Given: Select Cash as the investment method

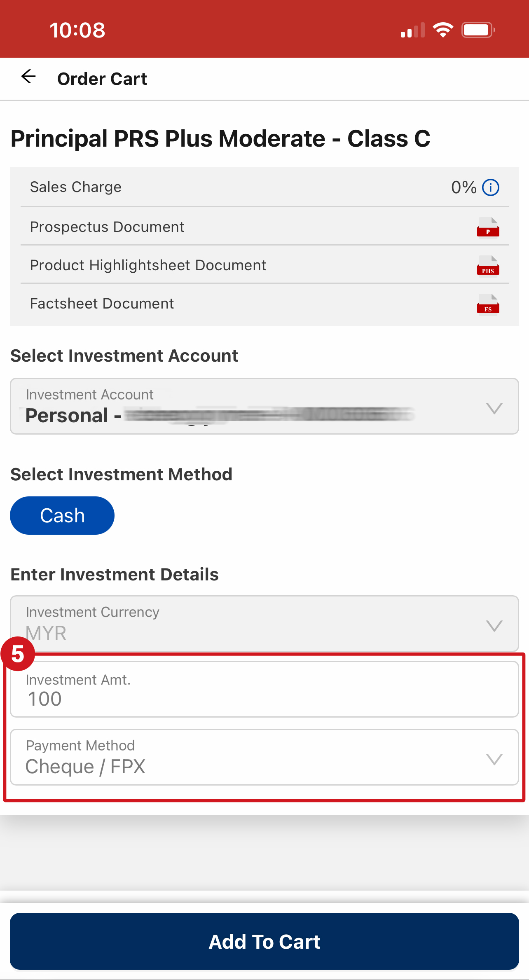Looking at the screenshot, I should tap(62, 515).
